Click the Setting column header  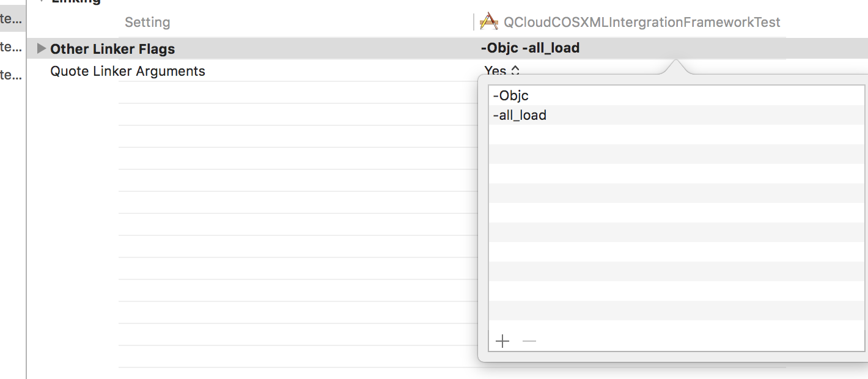pyautogui.click(x=147, y=23)
